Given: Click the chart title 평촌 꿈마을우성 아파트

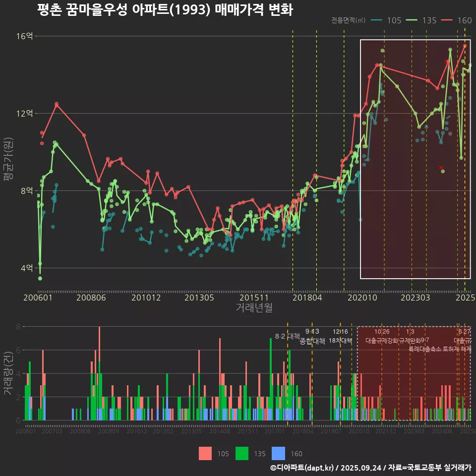Looking at the screenshot, I should [x=165, y=10].
